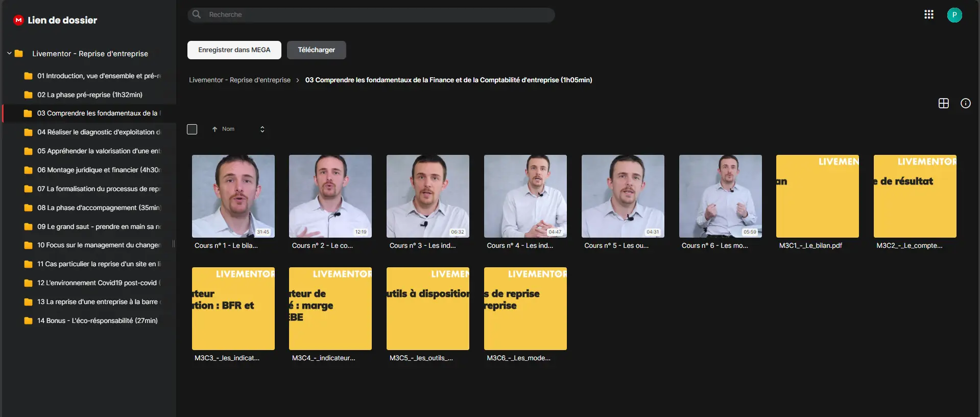
Task: Sort by the Nom column header
Action: click(x=228, y=129)
